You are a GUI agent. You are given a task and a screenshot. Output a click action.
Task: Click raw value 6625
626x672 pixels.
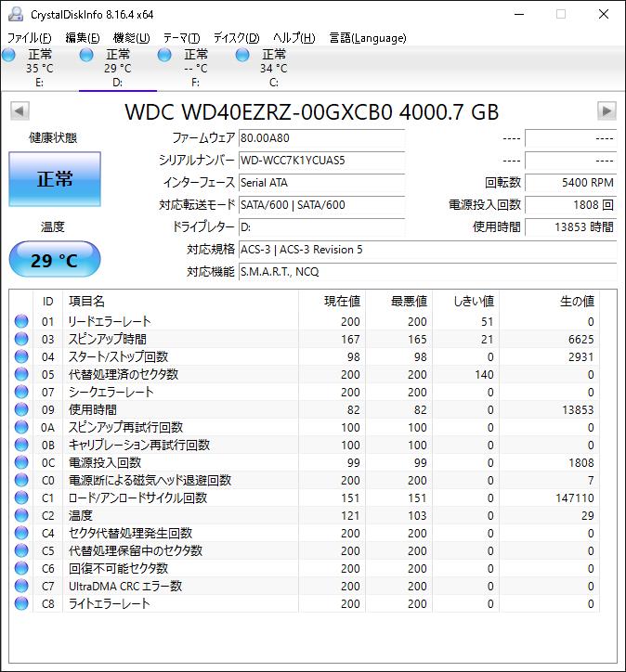[581, 340]
